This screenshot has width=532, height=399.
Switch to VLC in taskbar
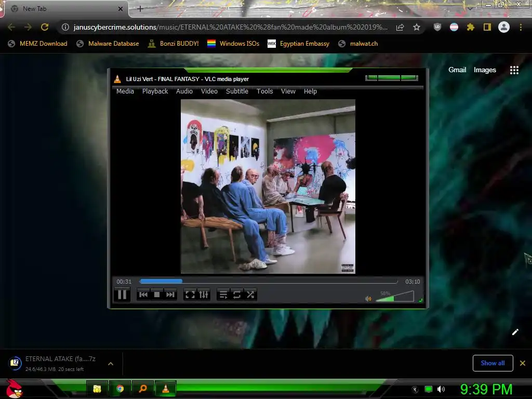point(166,389)
